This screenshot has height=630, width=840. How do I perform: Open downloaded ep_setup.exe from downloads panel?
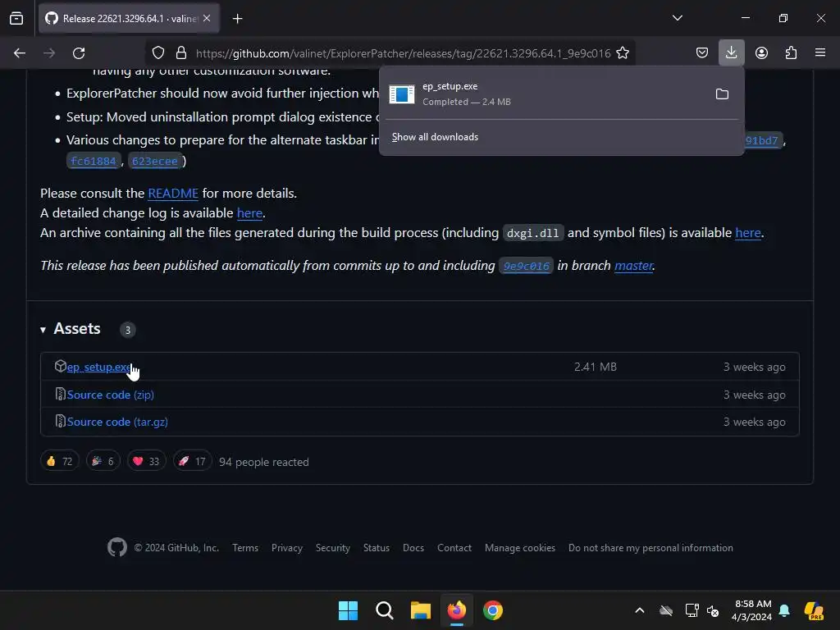545,94
